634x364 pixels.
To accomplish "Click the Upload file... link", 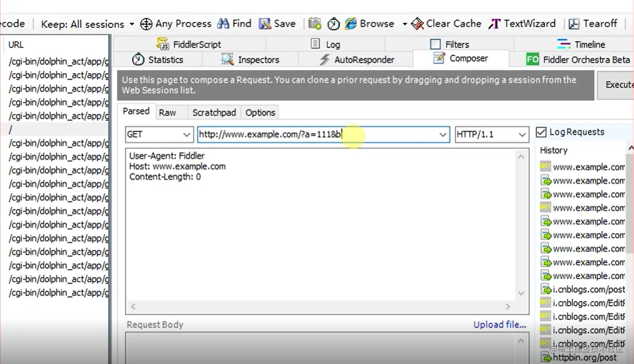I will coord(500,325).
